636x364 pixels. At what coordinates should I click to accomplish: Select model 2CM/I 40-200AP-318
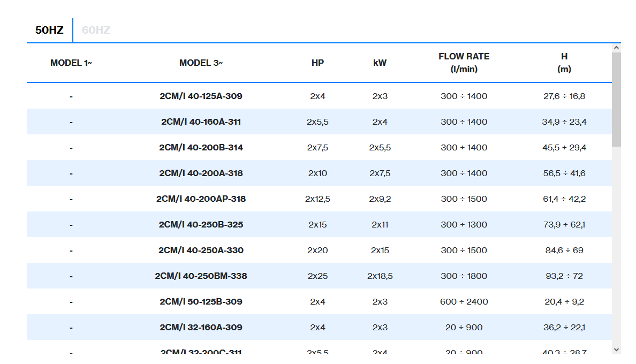coord(201,199)
